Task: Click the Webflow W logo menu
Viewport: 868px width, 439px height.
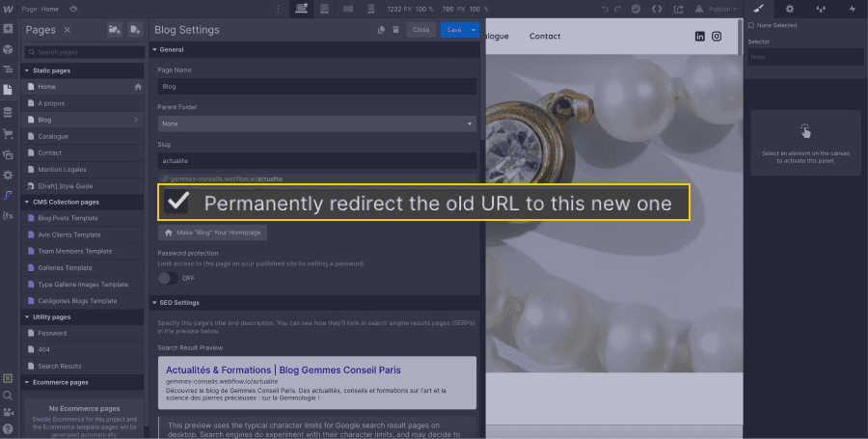Action: tap(8, 9)
